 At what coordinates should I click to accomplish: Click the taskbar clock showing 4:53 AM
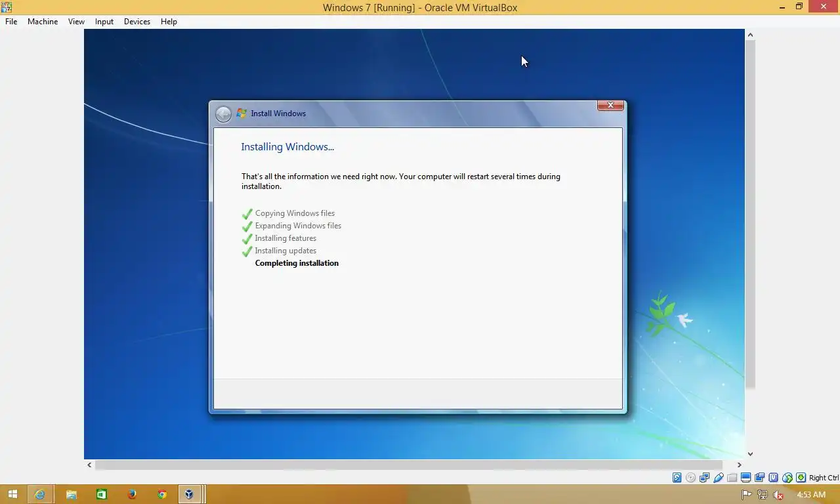pos(810,495)
